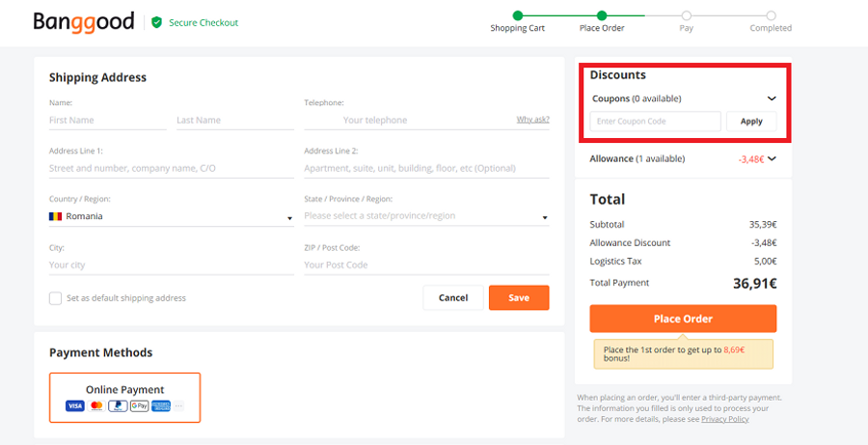
Task: Go to the Shopping Cart step
Action: (x=518, y=15)
